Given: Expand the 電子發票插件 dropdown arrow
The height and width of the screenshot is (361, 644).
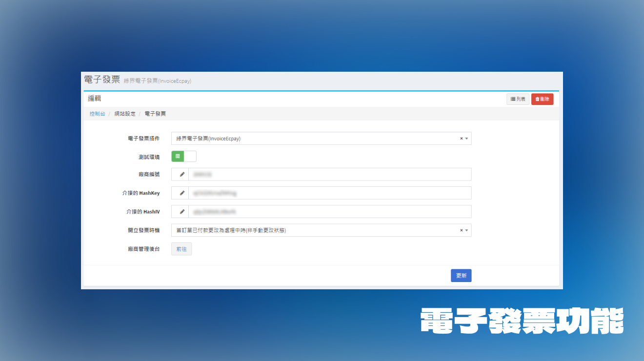Looking at the screenshot, I should [466, 139].
